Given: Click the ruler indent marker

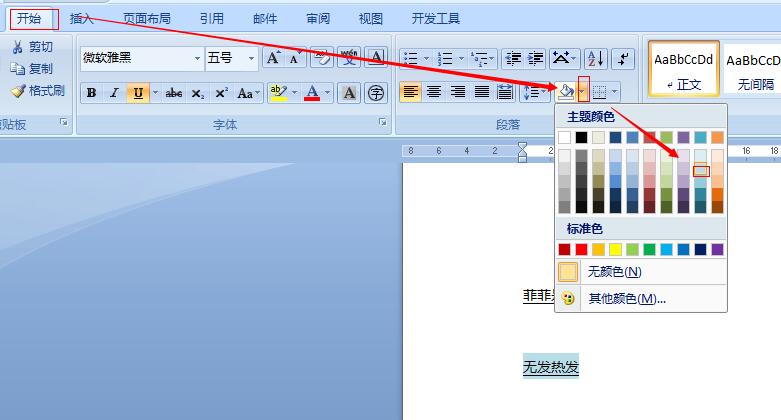Looking at the screenshot, I should tap(522, 152).
